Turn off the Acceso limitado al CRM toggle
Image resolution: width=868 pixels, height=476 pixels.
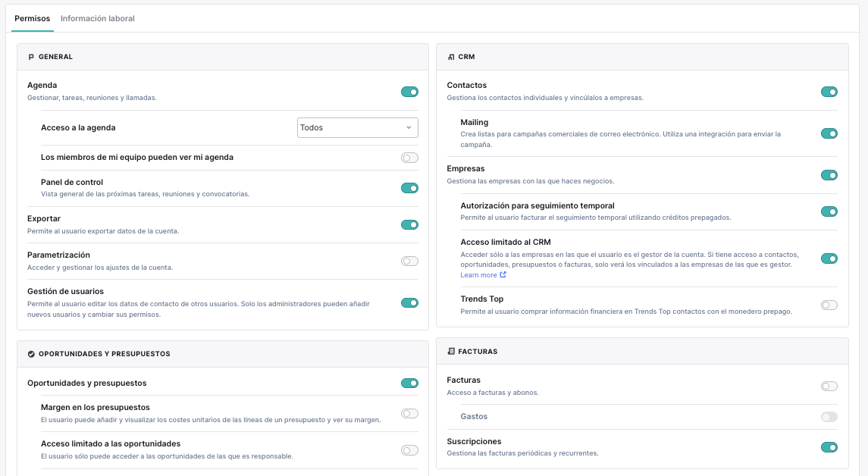(x=829, y=258)
